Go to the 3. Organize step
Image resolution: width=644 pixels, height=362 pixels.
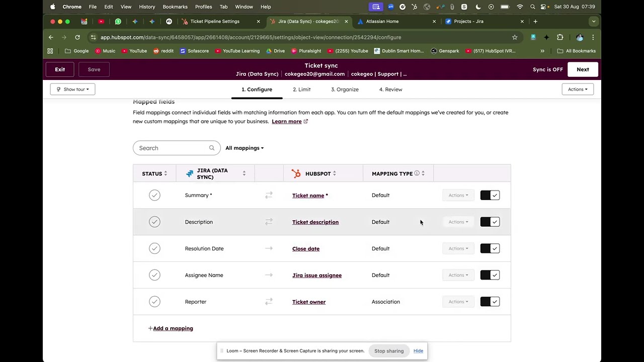point(345,89)
